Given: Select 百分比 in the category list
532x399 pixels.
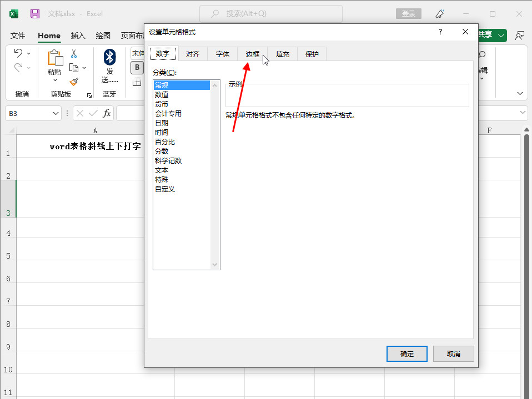Looking at the screenshot, I should click(182, 142).
